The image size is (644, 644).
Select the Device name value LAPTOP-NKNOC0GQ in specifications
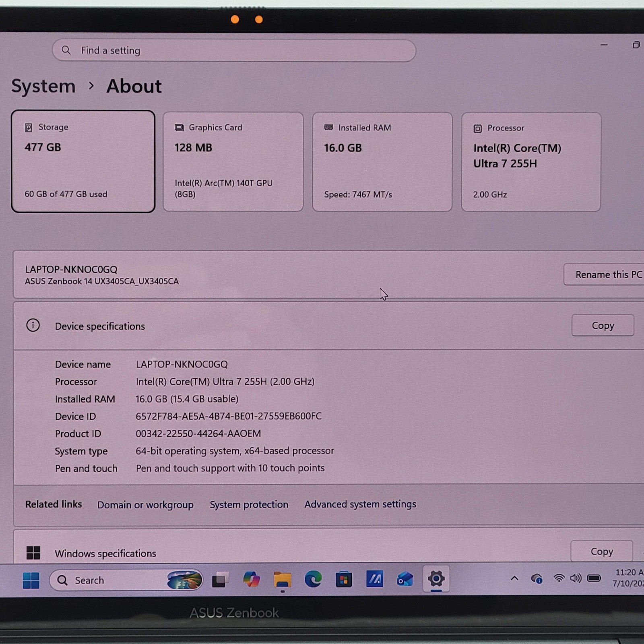[x=182, y=364]
